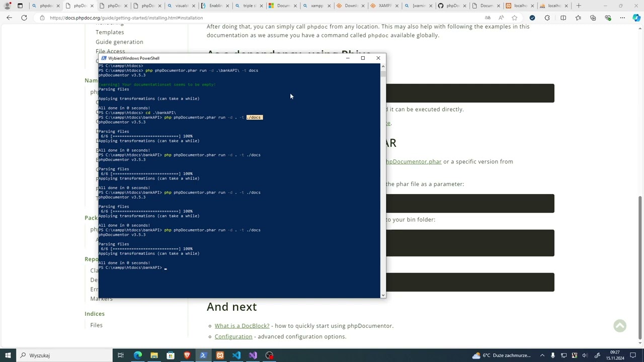644x362 pixels.
Task: Toggle split screen icon in Edge toolbar
Action: 563,18
